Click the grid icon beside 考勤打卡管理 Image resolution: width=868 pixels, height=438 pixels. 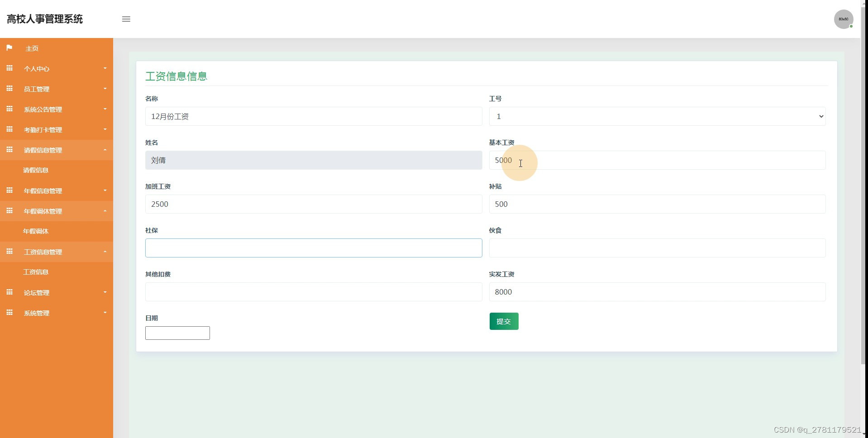click(x=9, y=129)
